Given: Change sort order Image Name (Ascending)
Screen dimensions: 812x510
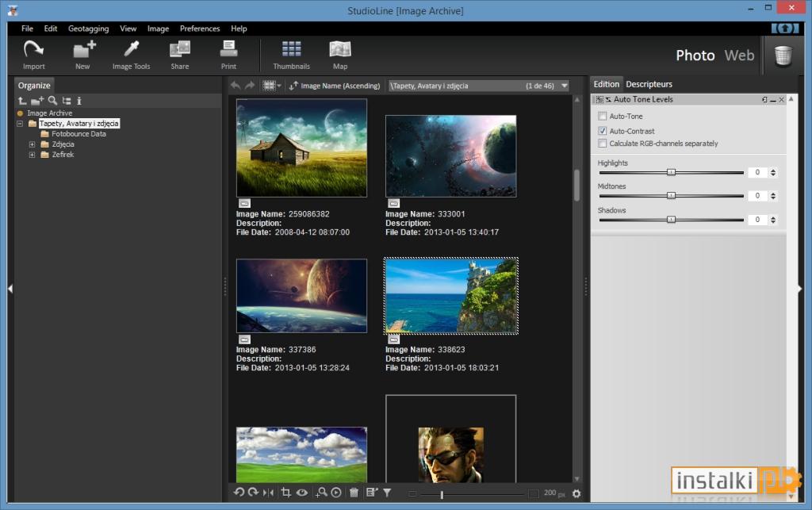Looking at the screenshot, I should (x=335, y=86).
